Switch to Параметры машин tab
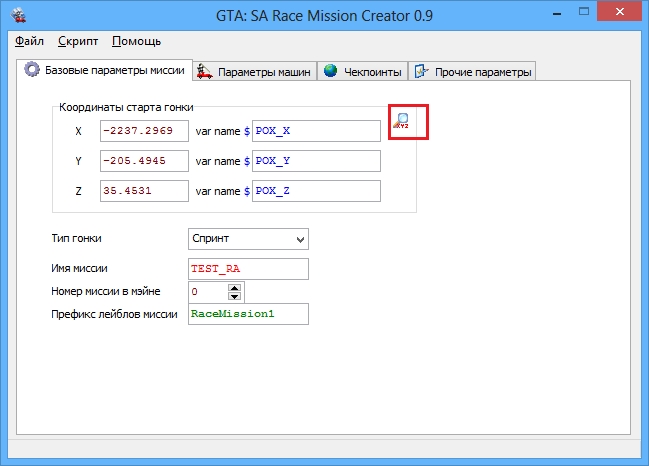The image size is (649, 466). coord(255,71)
